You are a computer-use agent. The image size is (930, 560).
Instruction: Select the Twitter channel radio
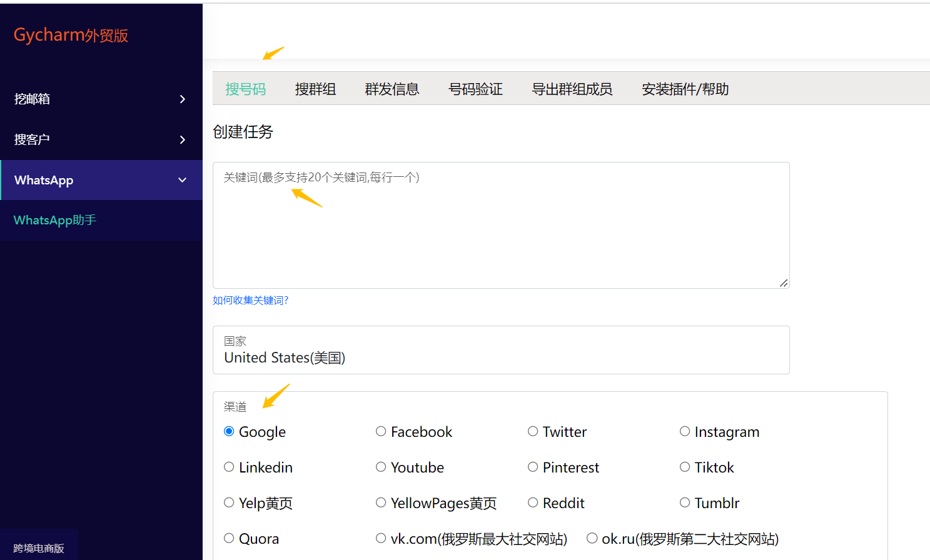(x=533, y=431)
